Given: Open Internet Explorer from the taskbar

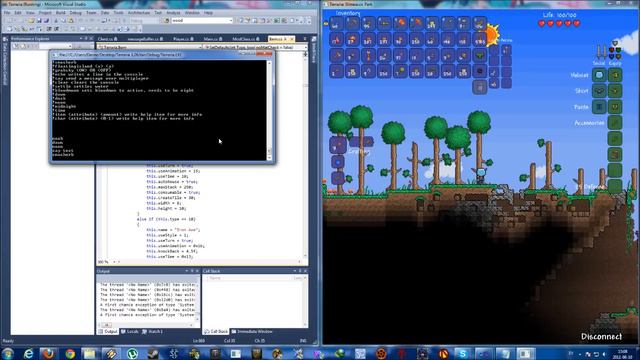Looking at the screenshot, I should (28, 353).
